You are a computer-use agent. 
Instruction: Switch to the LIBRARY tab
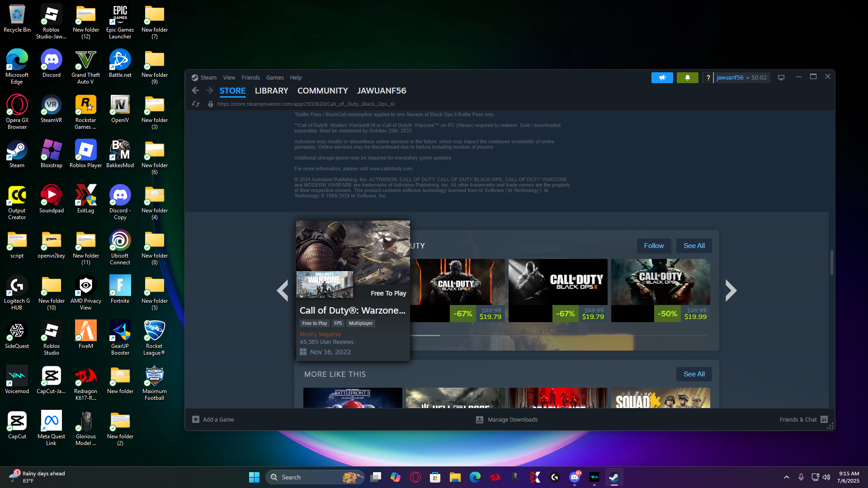[x=271, y=91]
